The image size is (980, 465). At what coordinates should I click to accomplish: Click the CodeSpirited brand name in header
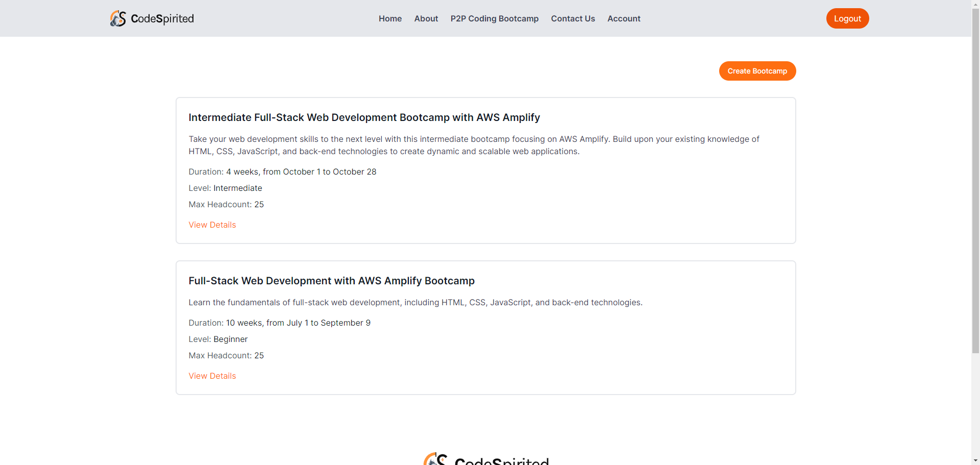[x=162, y=19]
